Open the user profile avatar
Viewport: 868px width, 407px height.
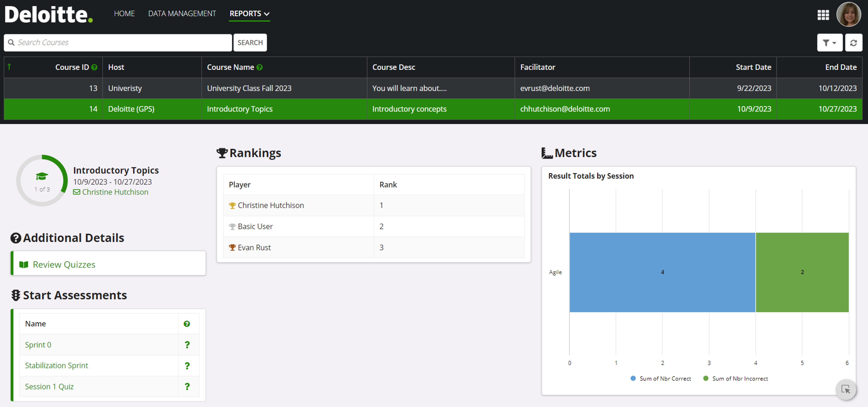pos(849,14)
